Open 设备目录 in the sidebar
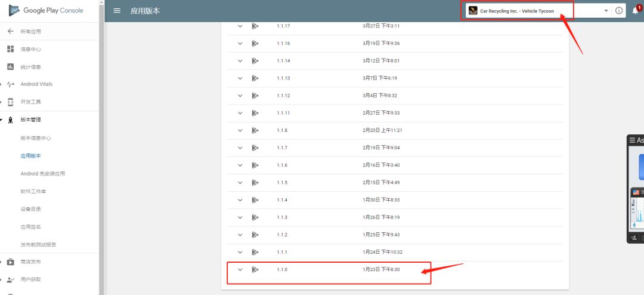 pyautogui.click(x=31, y=209)
